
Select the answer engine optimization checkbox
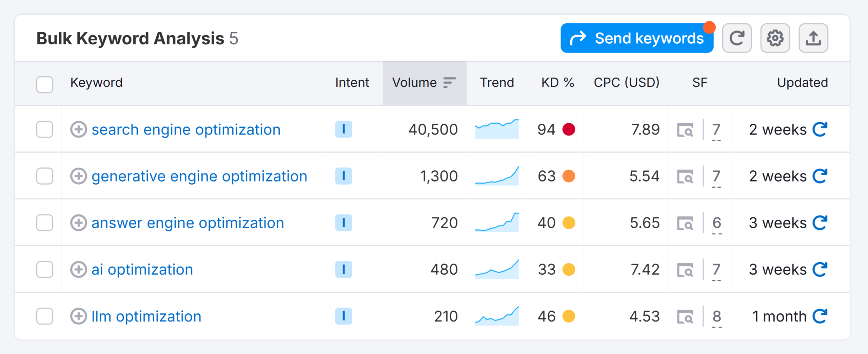[x=44, y=223]
